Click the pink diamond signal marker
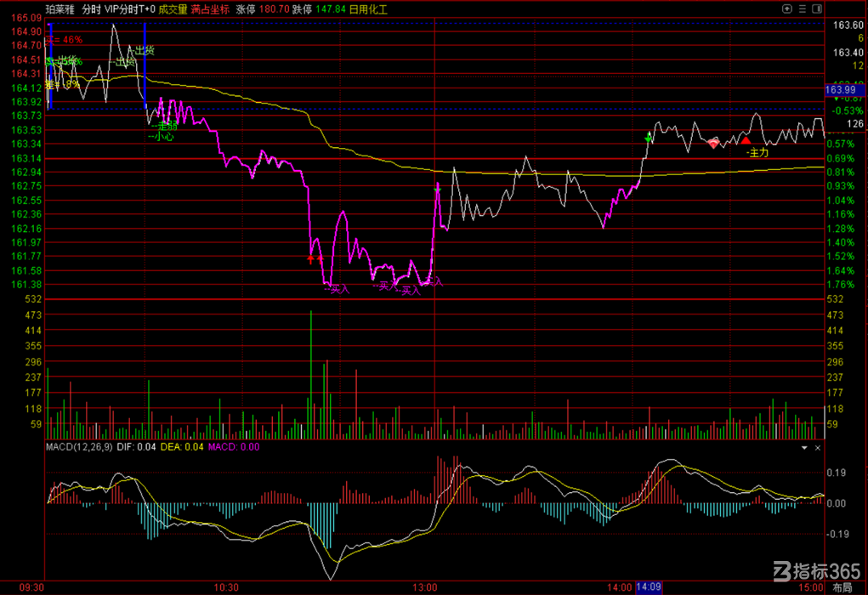Image resolution: width=868 pixels, height=595 pixels. 713,144
